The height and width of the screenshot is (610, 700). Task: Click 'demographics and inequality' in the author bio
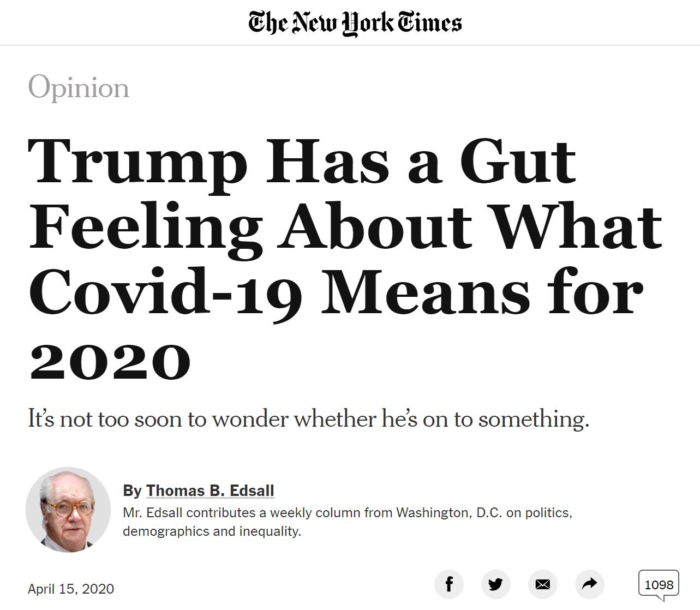[212, 531]
